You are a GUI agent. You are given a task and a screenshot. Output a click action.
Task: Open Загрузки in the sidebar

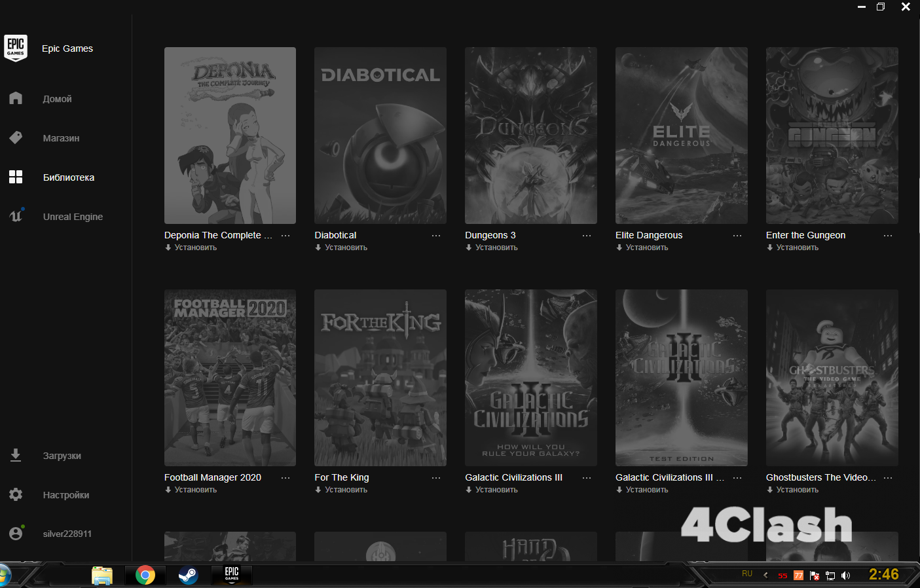[x=62, y=456]
